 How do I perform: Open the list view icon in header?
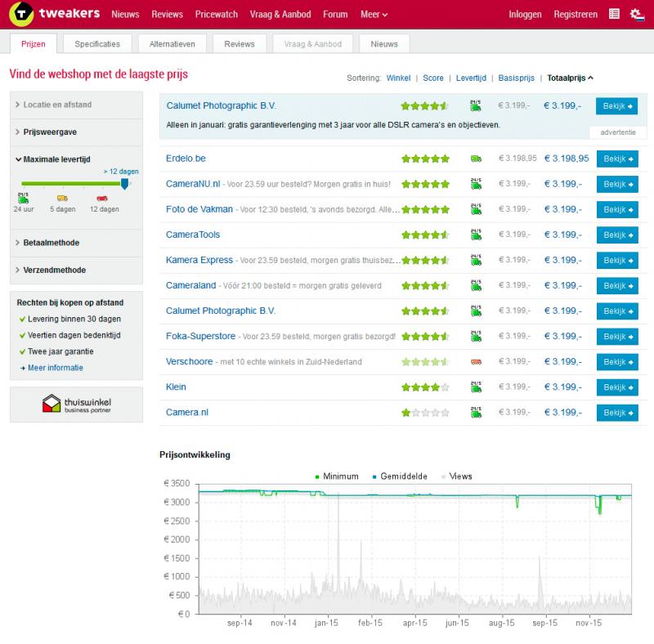point(614,14)
